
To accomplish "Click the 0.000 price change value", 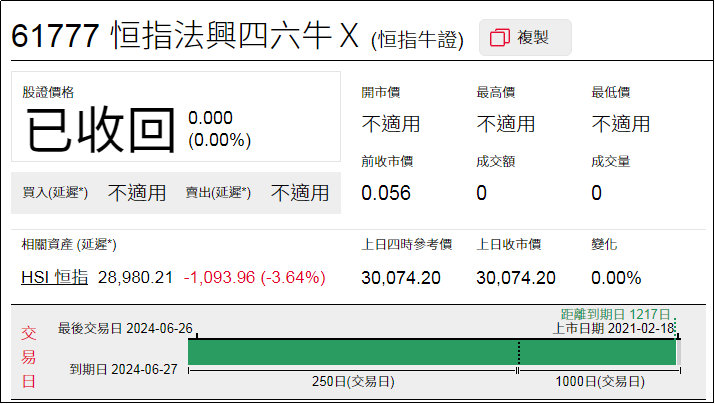I will [210, 118].
